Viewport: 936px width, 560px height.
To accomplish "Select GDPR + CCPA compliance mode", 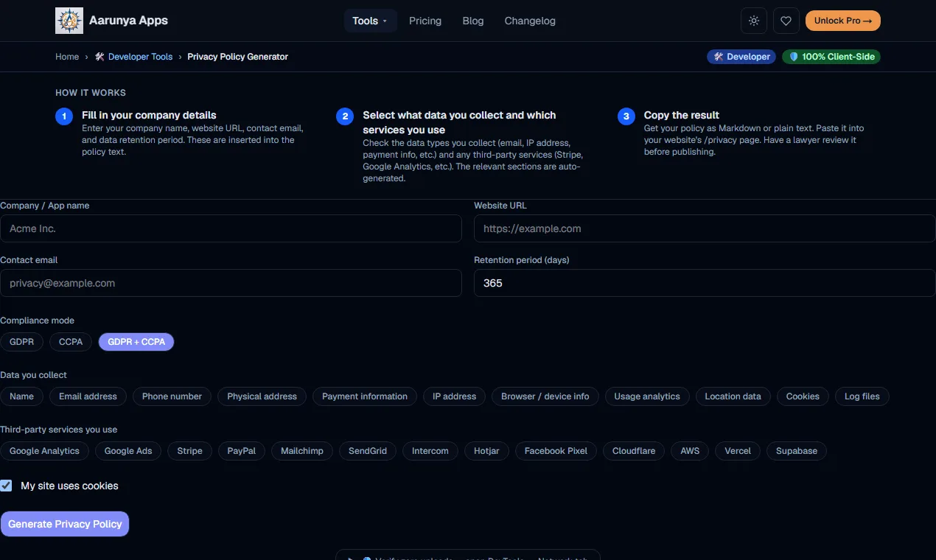I will pyautogui.click(x=136, y=342).
